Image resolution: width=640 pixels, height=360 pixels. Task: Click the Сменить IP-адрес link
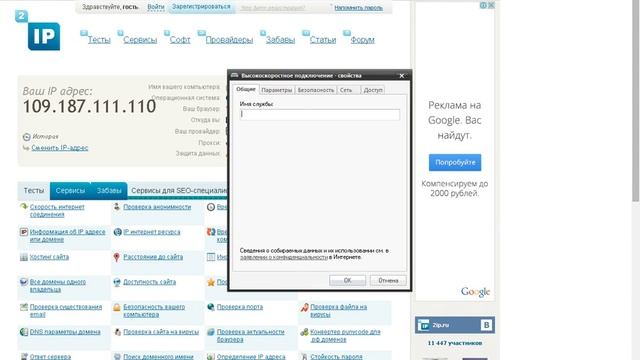point(60,148)
